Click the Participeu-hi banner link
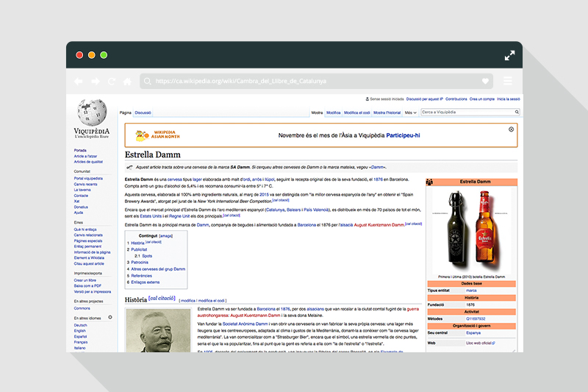The image size is (588, 392). pyautogui.click(x=403, y=135)
